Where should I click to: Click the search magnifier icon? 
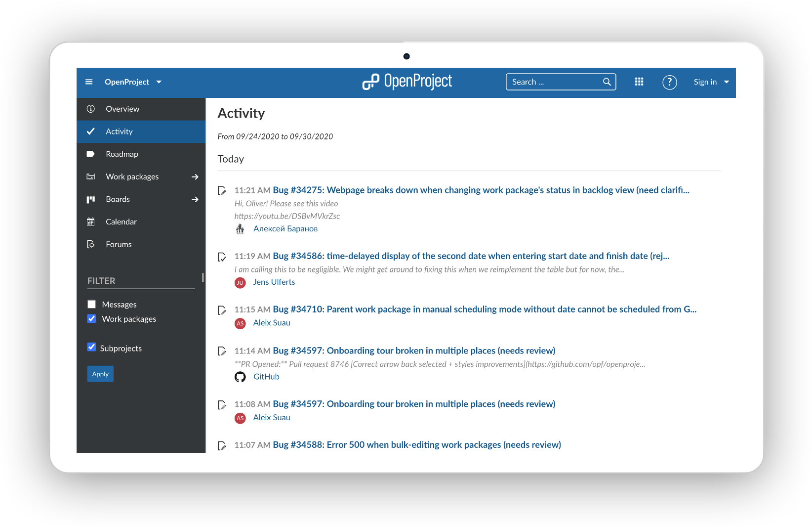(607, 82)
